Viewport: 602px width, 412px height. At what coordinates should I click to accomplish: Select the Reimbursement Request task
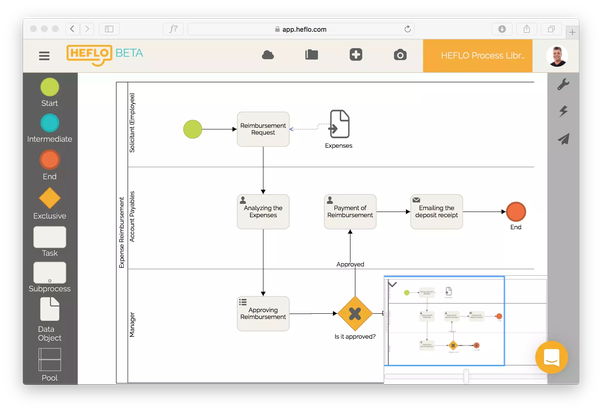point(263,129)
